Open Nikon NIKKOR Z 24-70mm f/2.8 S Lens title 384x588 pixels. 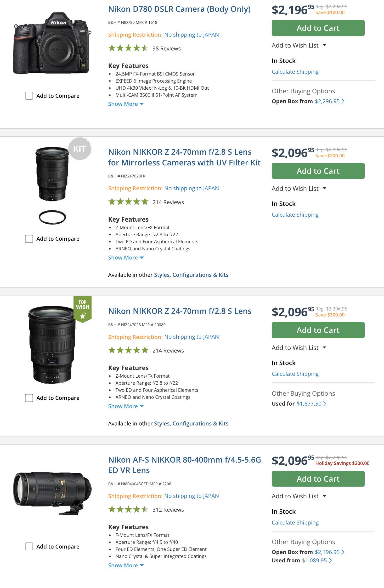click(180, 311)
